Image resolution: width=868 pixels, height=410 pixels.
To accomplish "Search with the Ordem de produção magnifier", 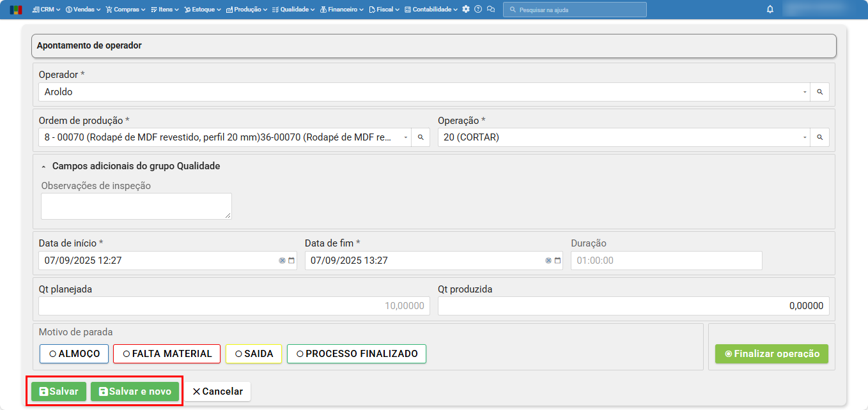I will (x=421, y=137).
